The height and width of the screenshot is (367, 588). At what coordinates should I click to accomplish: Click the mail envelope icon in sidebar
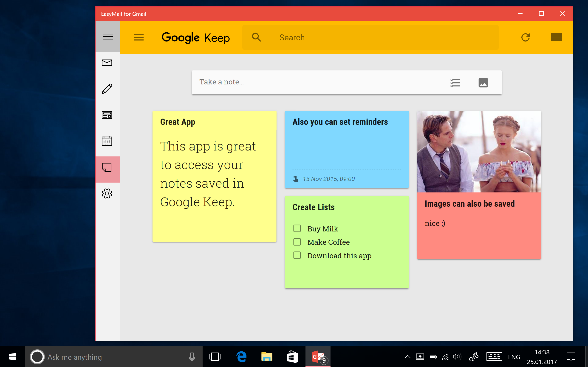(x=107, y=63)
